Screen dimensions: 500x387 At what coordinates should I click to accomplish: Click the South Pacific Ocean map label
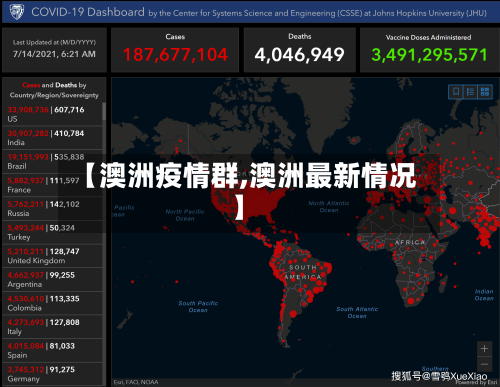198,307
